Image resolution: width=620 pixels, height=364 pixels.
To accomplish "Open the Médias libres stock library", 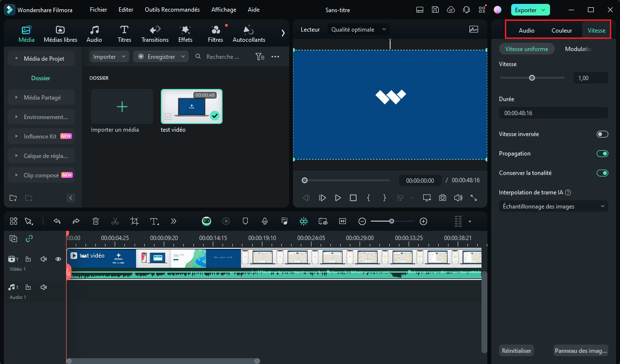I will coord(60,34).
